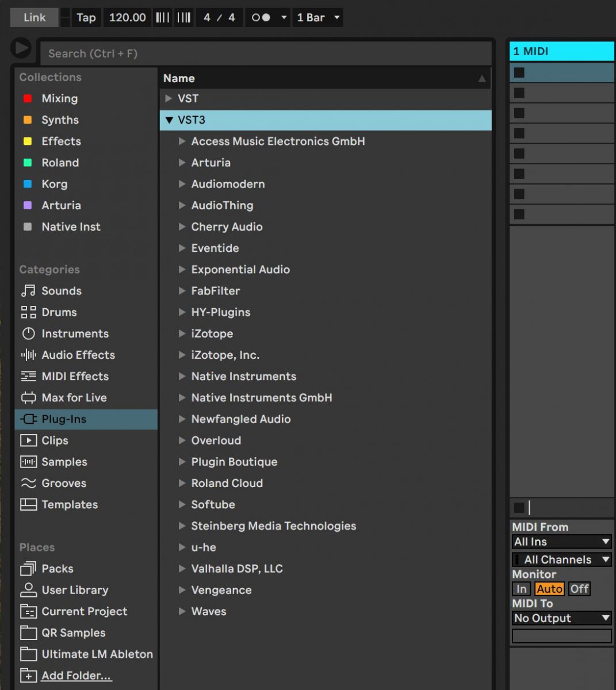Select the yellow Effects collection

(x=86, y=141)
